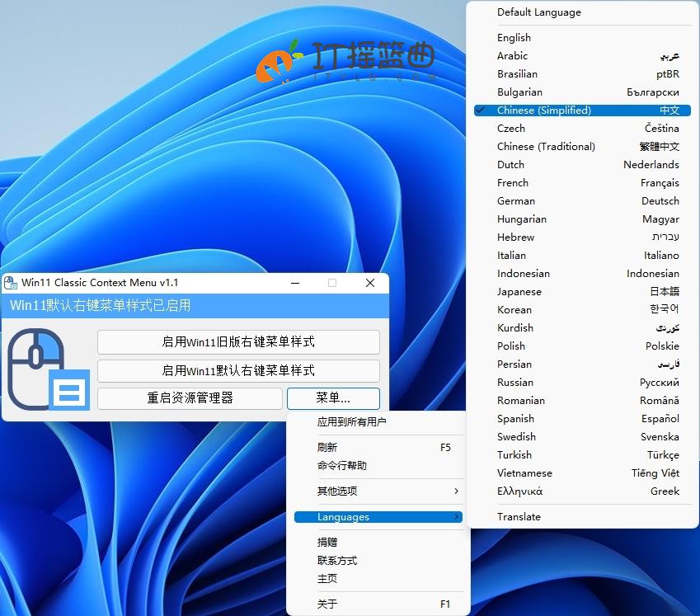The height and width of the screenshot is (616, 700).
Task: Click the blue mouse illustration icon
Action: click(45, 365)
